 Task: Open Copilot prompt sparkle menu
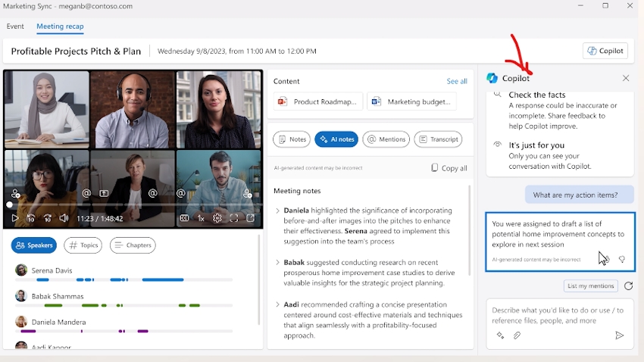click(x=500, y=335)
